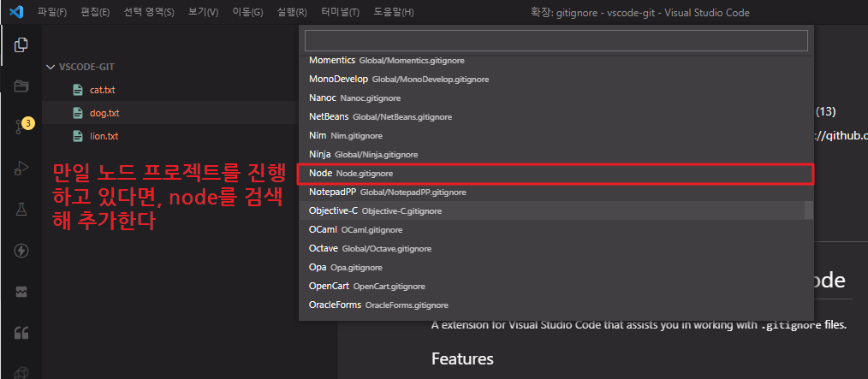Open the Testing flask icon

point(21,209)
